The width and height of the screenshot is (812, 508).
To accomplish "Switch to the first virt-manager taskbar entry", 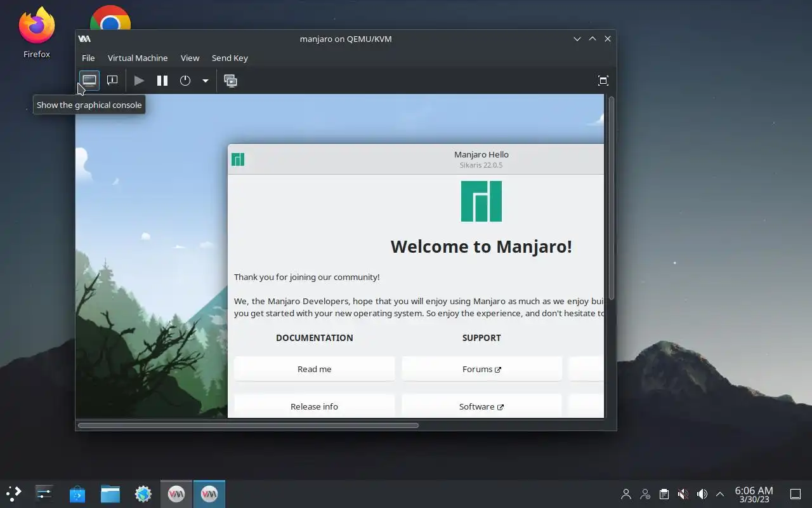I will (x=176, y=494).
